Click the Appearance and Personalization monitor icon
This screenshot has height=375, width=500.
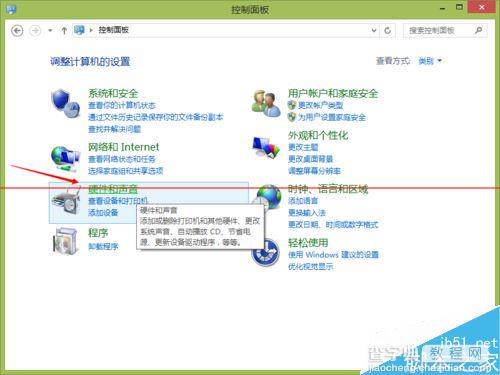point(266,147)
